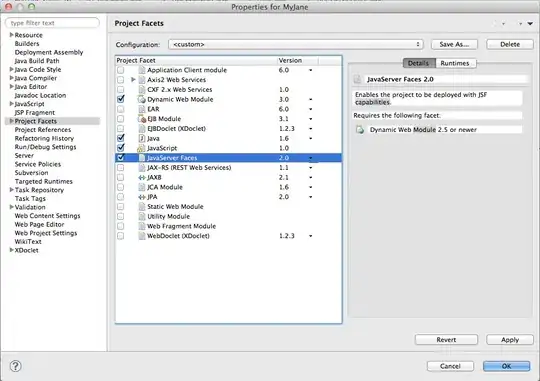Open the help question mark icon

point(15,366)
